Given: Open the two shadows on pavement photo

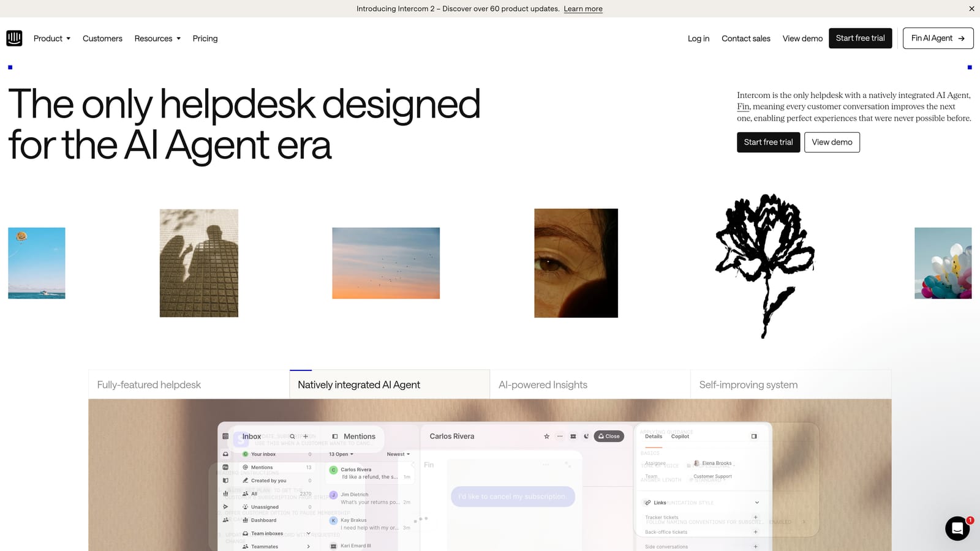Looking at the screenshot, I should 199,263.
